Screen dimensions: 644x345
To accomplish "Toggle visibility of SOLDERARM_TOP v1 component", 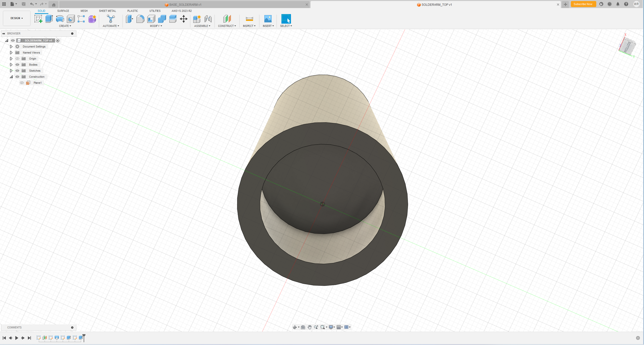I will (x=13, y=40).
